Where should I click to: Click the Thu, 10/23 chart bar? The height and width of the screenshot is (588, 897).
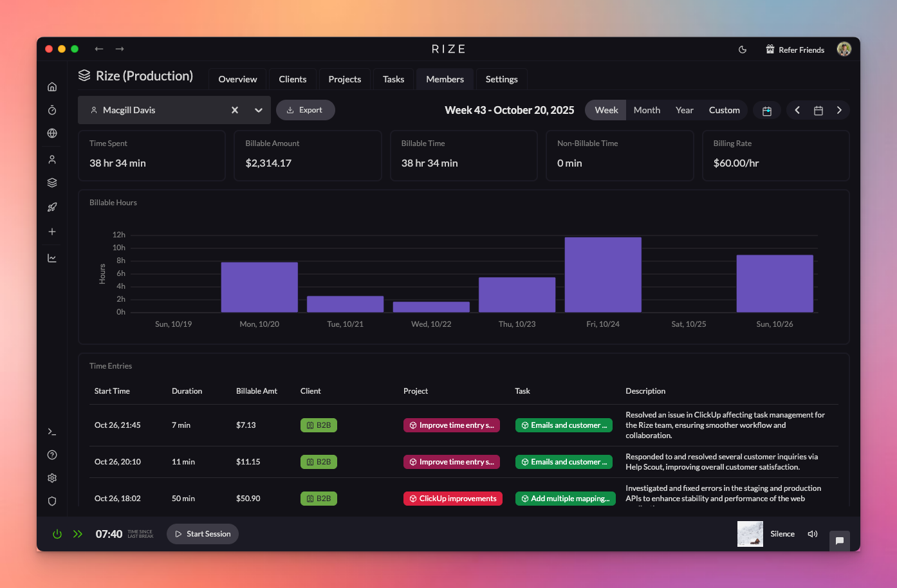click(x=517, y=295)
